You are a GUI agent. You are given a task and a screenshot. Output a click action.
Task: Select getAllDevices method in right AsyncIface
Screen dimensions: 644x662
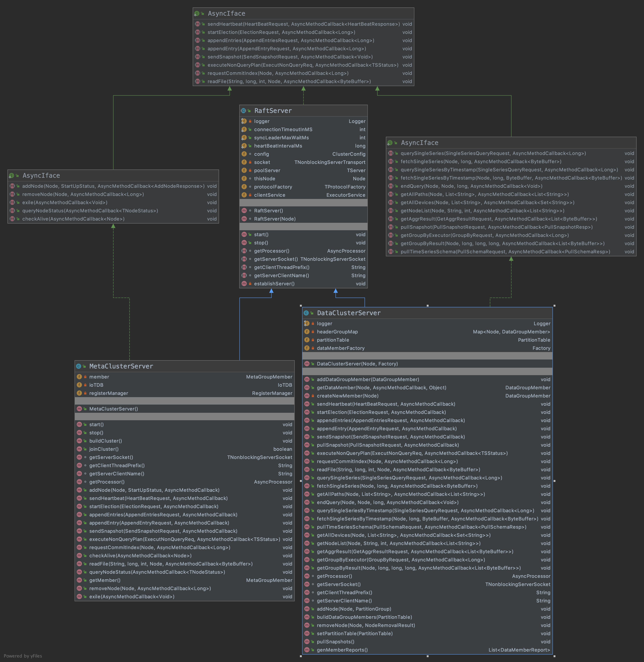pos(511,202)
